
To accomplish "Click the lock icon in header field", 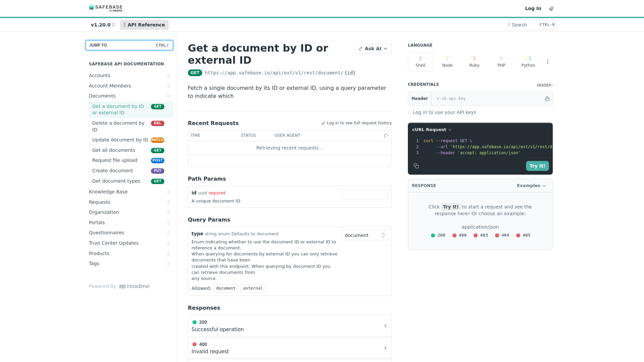I will point(547,99).
